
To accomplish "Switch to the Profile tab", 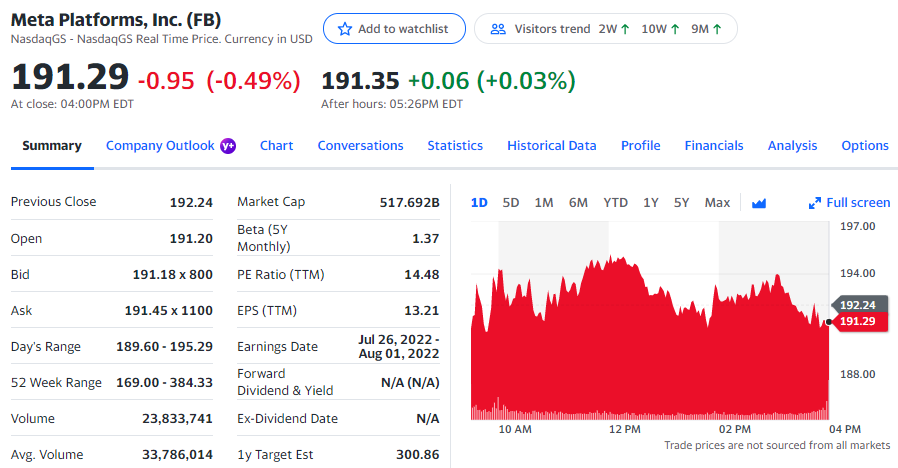I will (640, 146).
